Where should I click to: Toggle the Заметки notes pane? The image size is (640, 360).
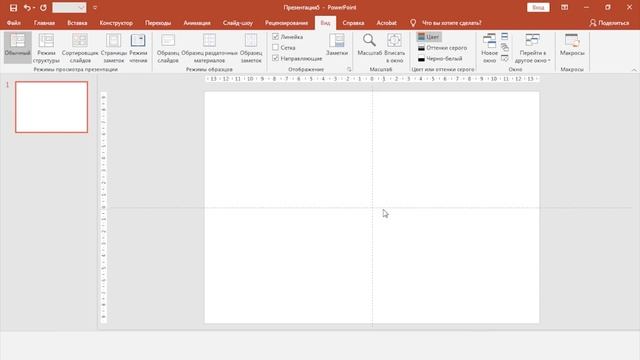point(337,44)
